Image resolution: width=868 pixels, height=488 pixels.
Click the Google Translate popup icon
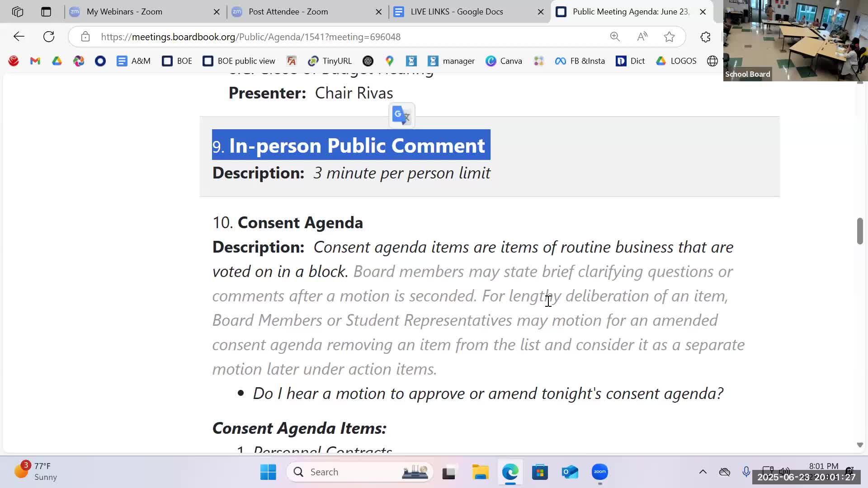[x=402, y=116]
